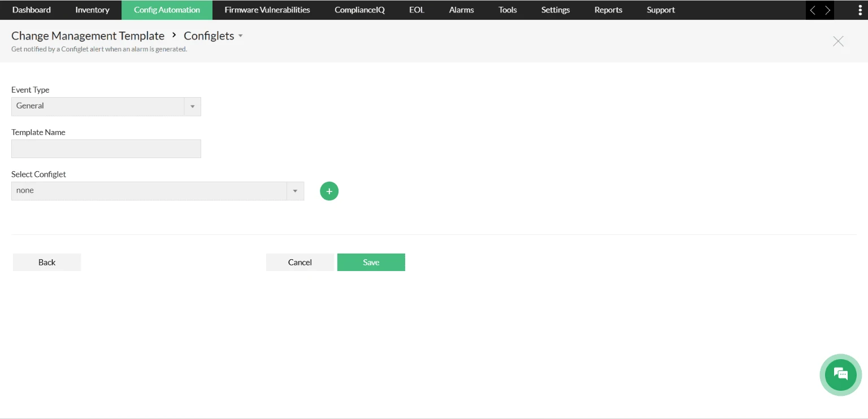Click the Configlets breadcrumb title
Screen dimensions: 868x419
click(x=209, y=36)
